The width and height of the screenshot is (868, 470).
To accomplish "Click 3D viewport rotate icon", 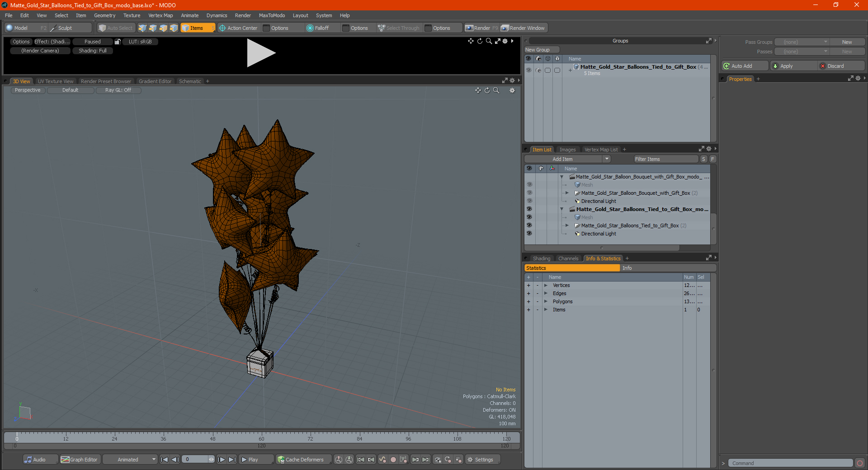I will coord(487,90).
